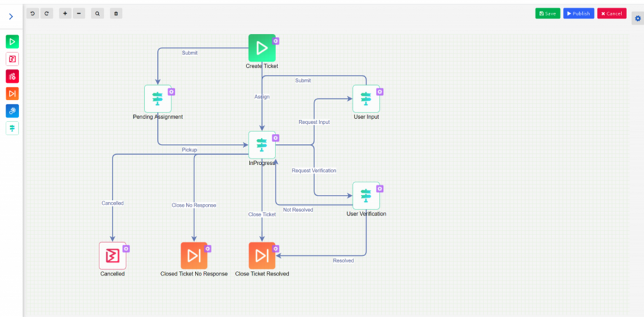Screen dimensions: 644x317
Task: Click the Pickup transition label
Action: pyautogui.click(x=189, y=150)
